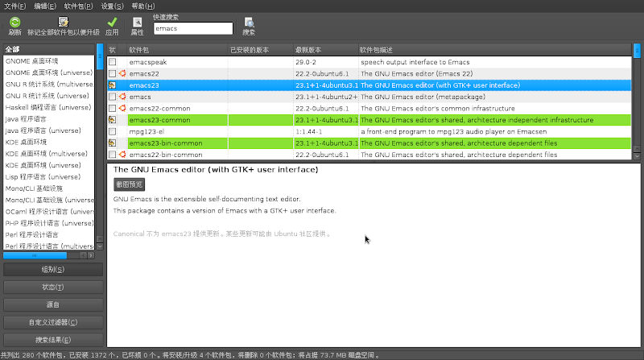Screen dimensions: 644x360
Task: Click the status bar package count text
Action: (x=190, y=355)
